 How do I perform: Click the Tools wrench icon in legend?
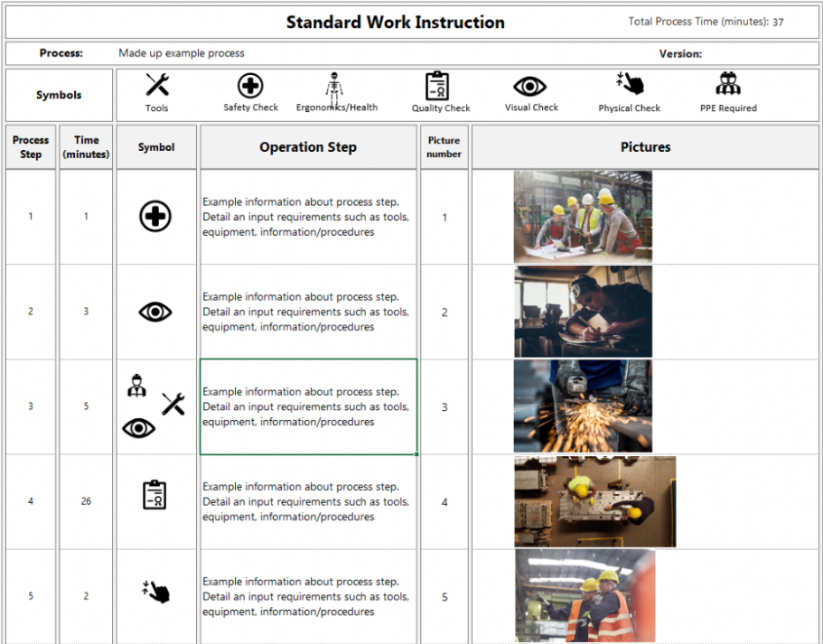[x=157, y=85]
